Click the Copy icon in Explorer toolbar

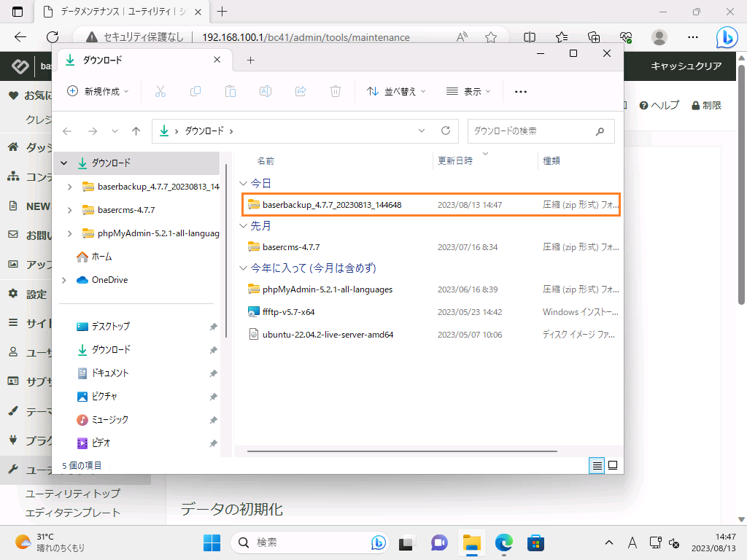coord(196,91)
